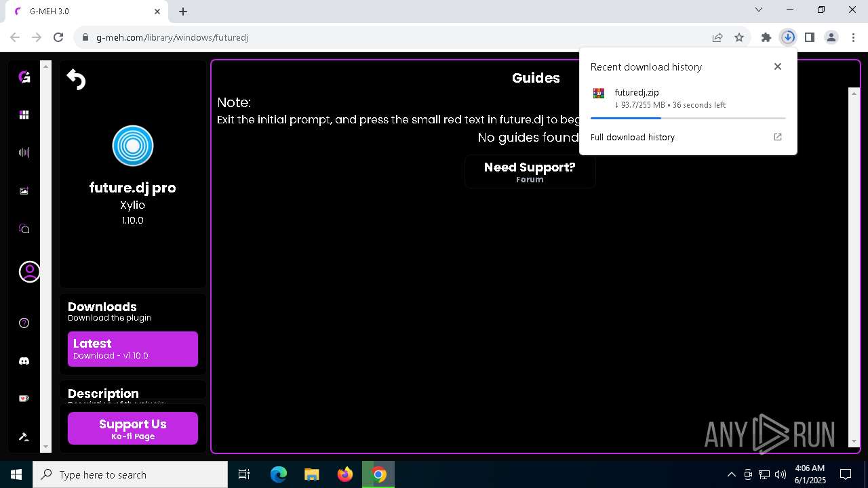The height and width of the screenshot is (488, 868).
Task: Click the futuredj.zip archive file icon
Action: point(599,94)
